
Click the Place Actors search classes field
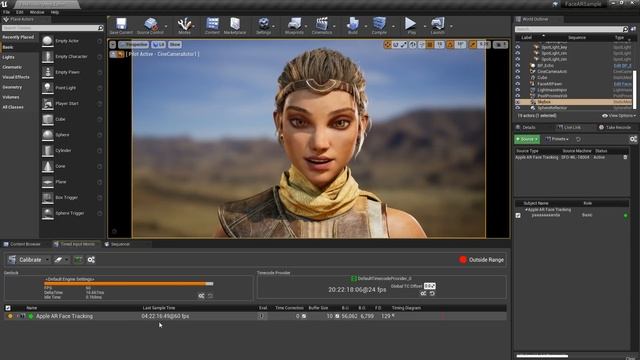(53, 28)
